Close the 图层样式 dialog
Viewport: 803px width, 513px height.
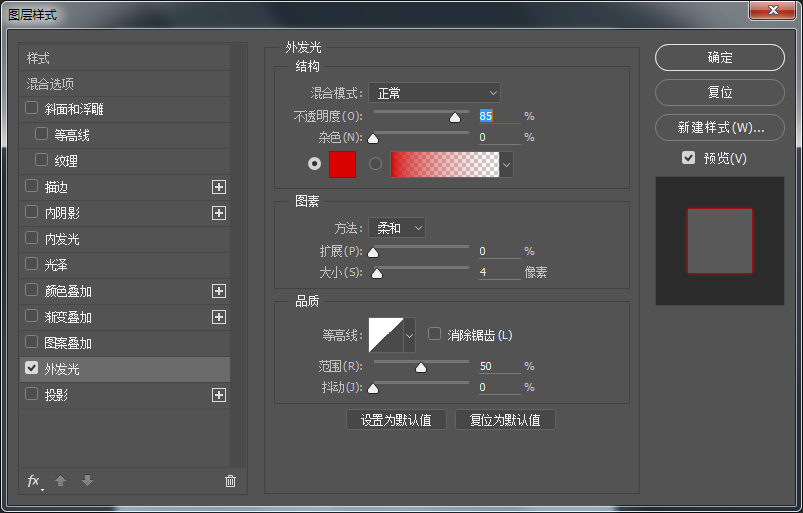tap(773, 10)
